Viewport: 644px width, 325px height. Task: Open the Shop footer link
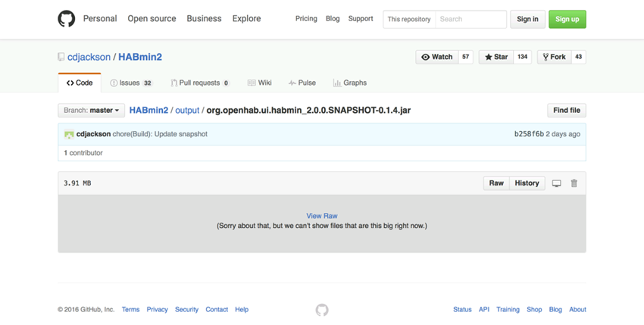[534, 309]
